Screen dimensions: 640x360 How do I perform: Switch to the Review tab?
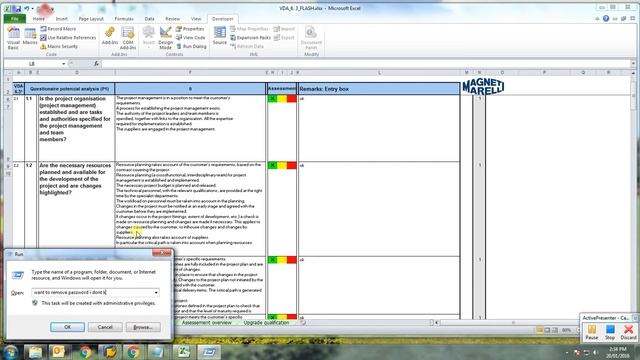172,19
